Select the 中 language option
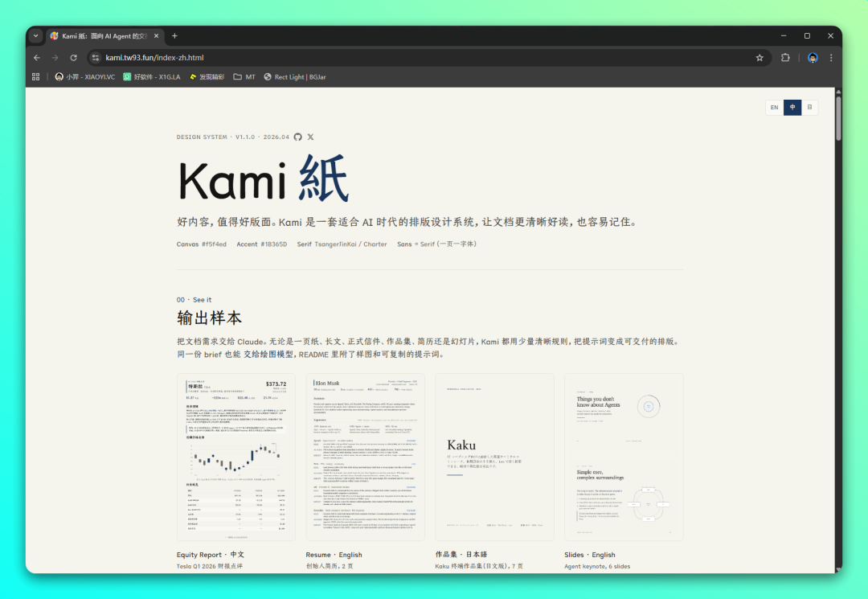The width and height of the screenshot is (868, 599). [792, 108]
